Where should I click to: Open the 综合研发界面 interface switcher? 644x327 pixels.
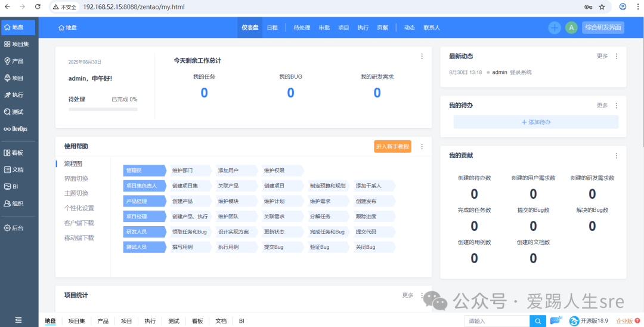pos(603,27)
